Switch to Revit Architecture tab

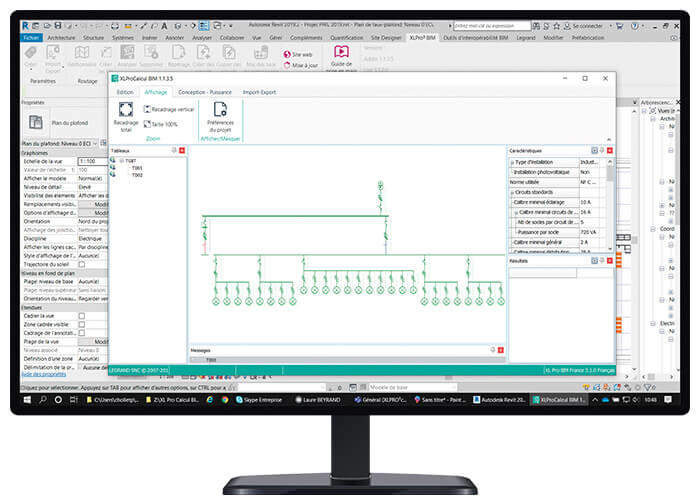click(x=61, y=38)
